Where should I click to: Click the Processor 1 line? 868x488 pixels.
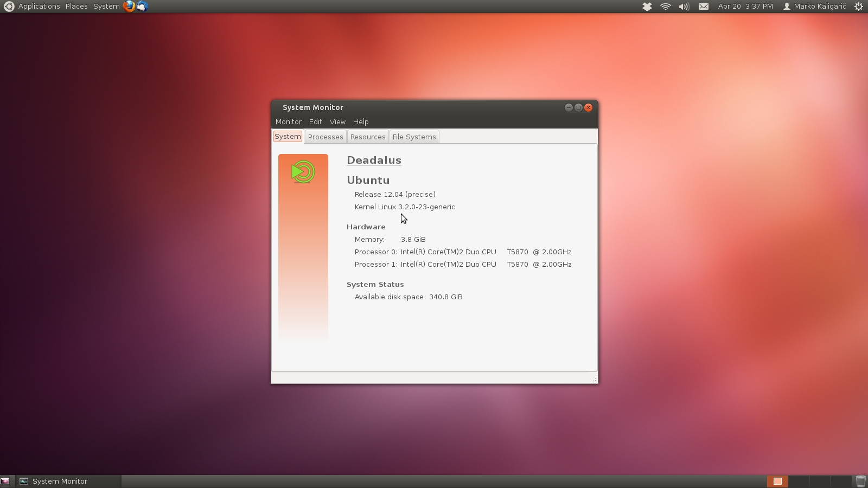pyautogui.click(x=463, y=264)
